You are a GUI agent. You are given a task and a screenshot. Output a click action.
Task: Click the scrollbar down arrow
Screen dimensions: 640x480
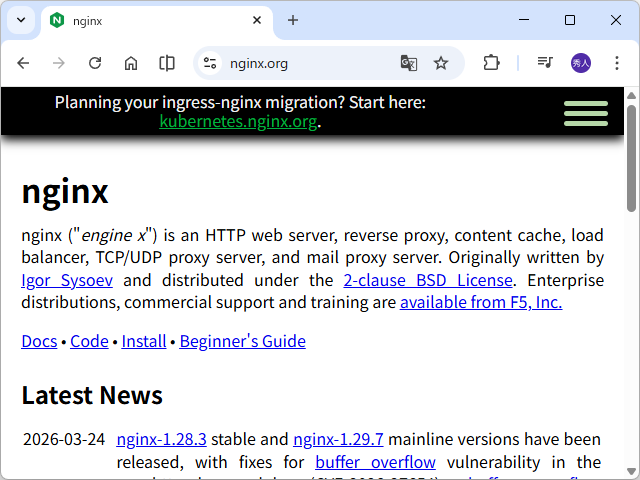click(x=631, y=471)
